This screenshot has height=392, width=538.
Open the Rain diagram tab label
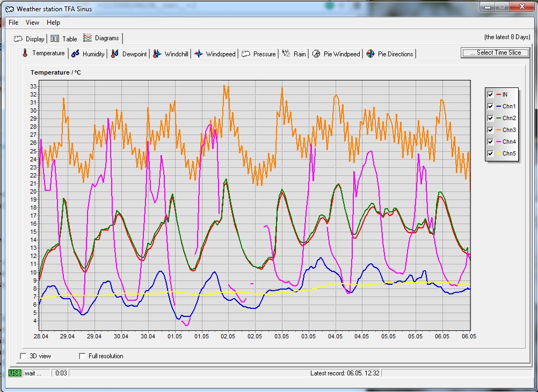[x=300, y=54]
